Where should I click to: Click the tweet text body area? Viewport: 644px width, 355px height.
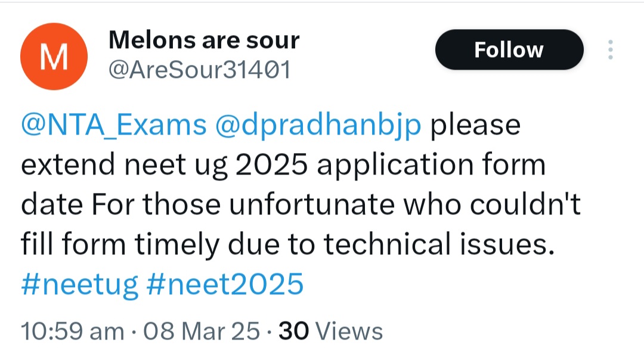click(x=298, y=203)
